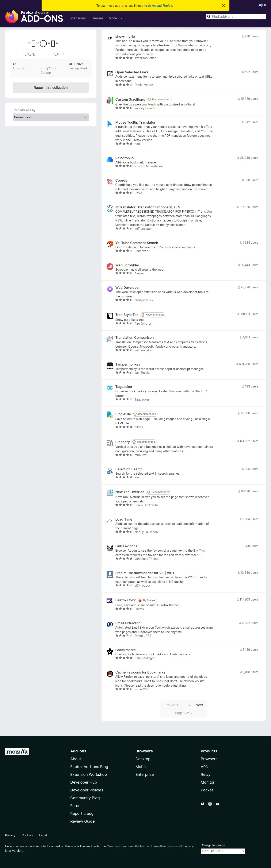Click the Privacy footer link

[x=10, y=835]
